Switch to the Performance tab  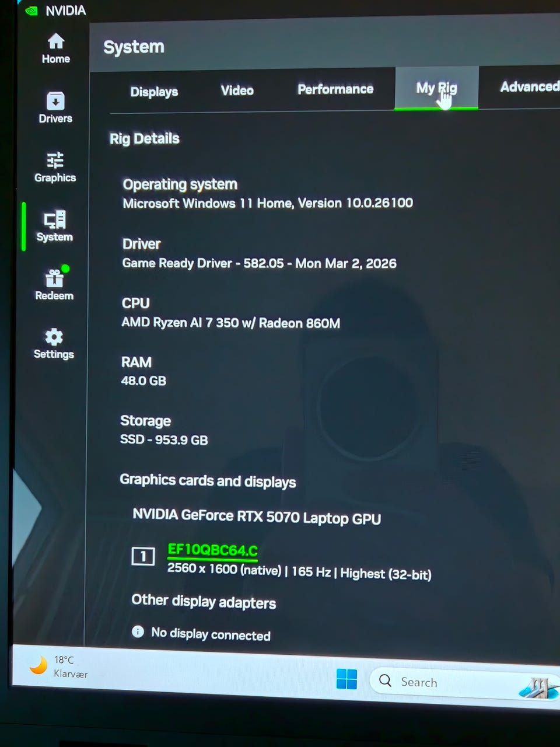point(335,89)
